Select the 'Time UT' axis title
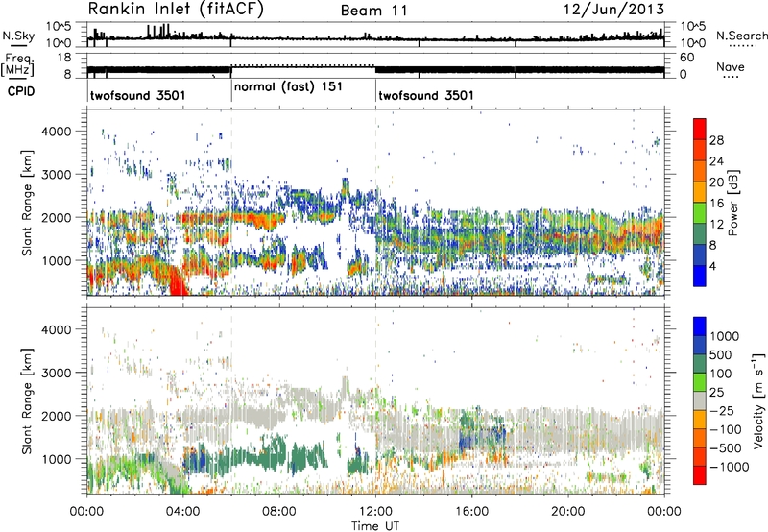This screenshot has width=768, height=532. point(375,526)
